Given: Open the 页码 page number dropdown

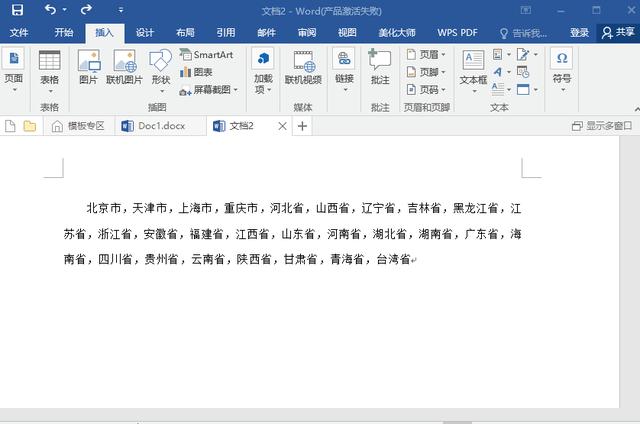Looking at the screenshot, I should (426, 90).
